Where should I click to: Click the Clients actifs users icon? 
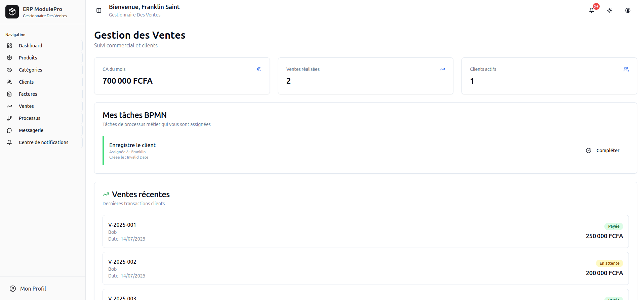tap(626, 69)
